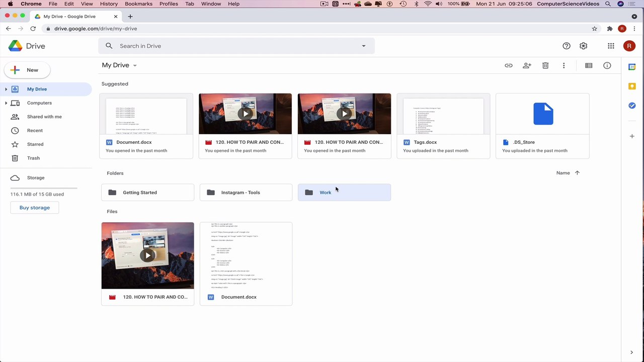Screen dimensions: 644x362
Task: Open the Bookmarks menu in menu bar
Action: (138, 4)
